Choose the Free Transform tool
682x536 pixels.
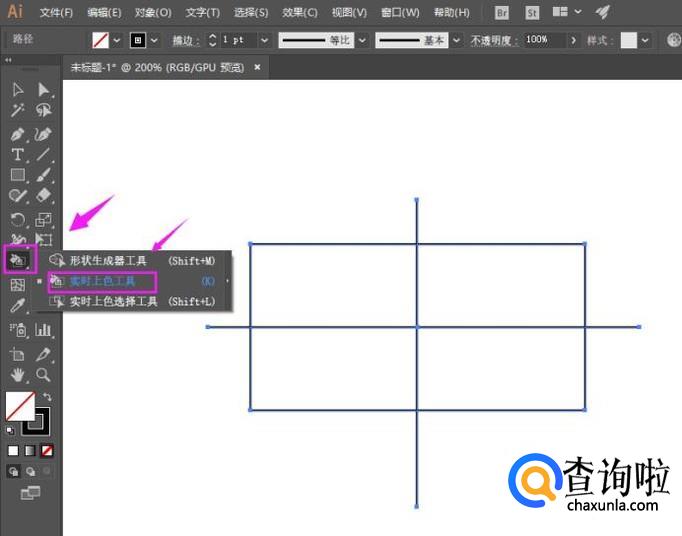(x=43, y=239)
